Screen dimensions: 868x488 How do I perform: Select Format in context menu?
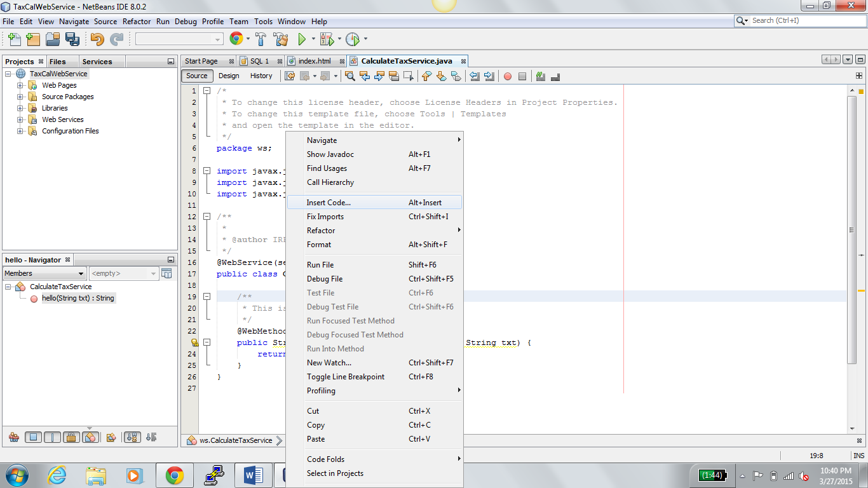coord(374,245)
